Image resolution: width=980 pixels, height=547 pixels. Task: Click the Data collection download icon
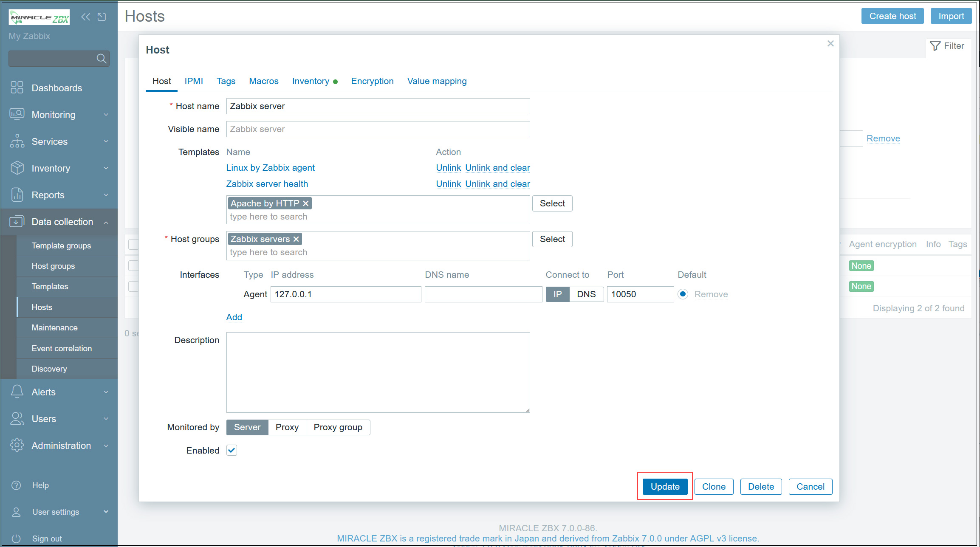point(17,221)
